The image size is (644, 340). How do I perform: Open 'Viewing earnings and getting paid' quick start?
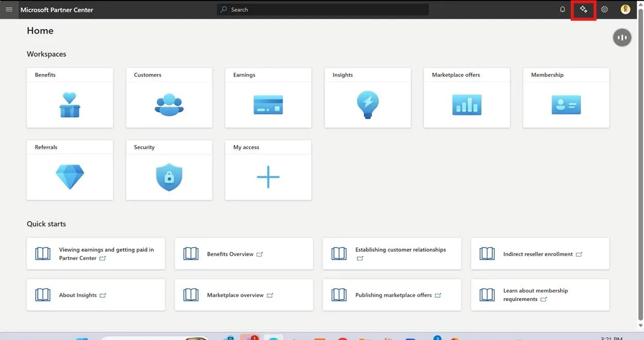tap(96, 253)
